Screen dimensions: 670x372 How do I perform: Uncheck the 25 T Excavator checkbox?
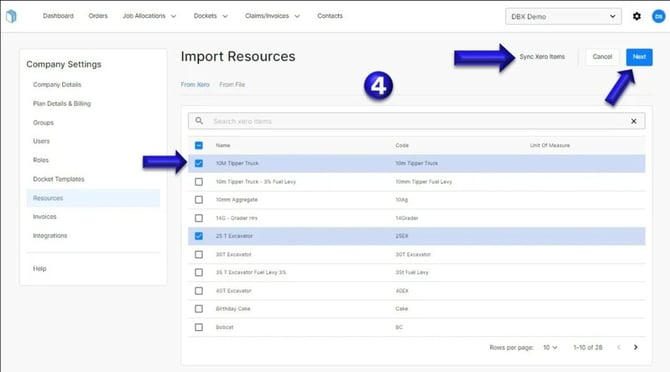(x=199, y=236)
